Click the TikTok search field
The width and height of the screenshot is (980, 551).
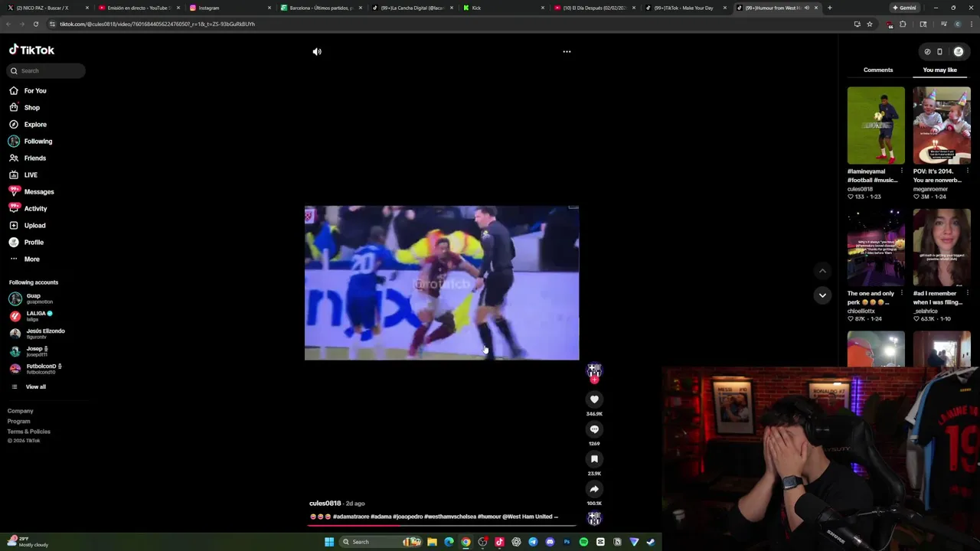click(47, 70)
